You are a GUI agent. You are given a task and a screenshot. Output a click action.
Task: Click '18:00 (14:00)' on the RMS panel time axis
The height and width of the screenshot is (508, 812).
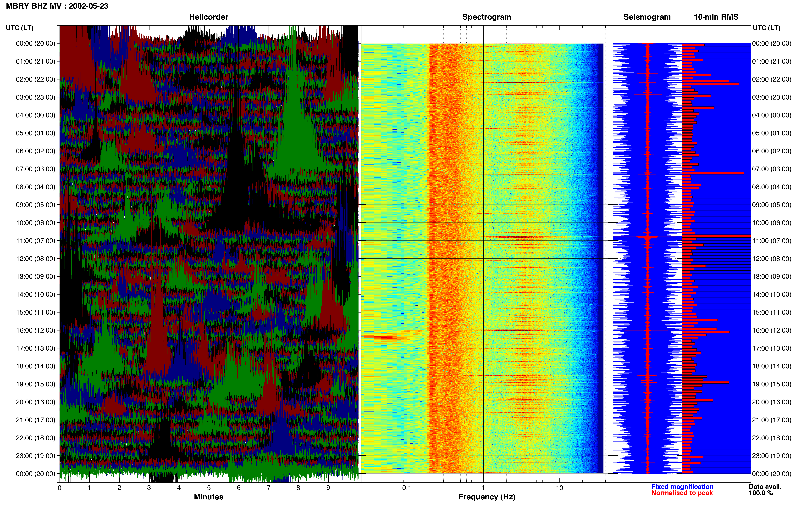(772, 366)
